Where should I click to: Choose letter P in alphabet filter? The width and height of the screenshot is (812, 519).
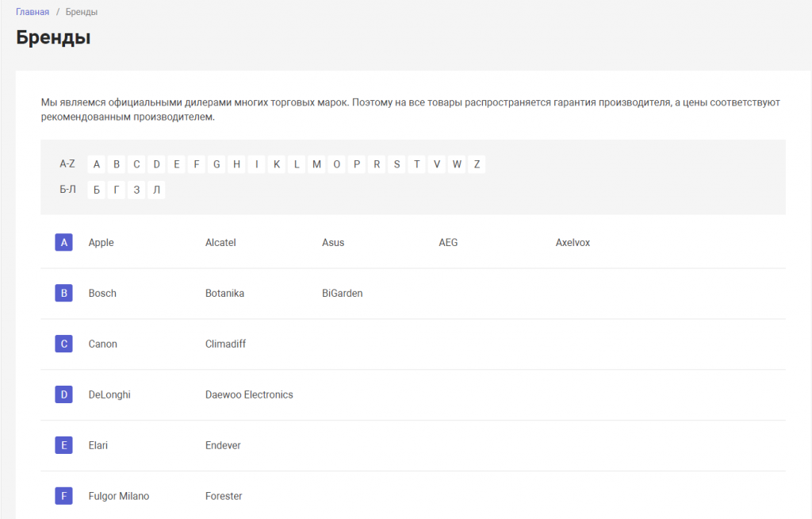pyautogui.click(x=357, y=164)
